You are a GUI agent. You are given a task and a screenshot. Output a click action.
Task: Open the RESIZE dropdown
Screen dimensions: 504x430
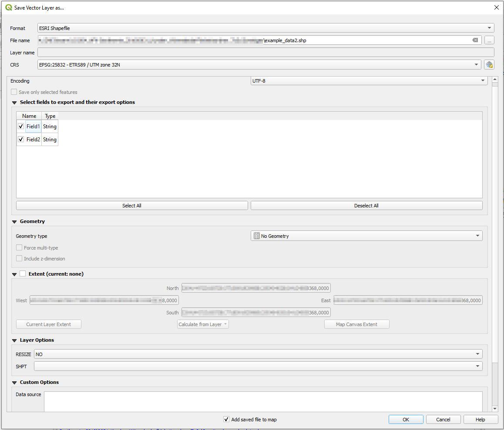478,354
